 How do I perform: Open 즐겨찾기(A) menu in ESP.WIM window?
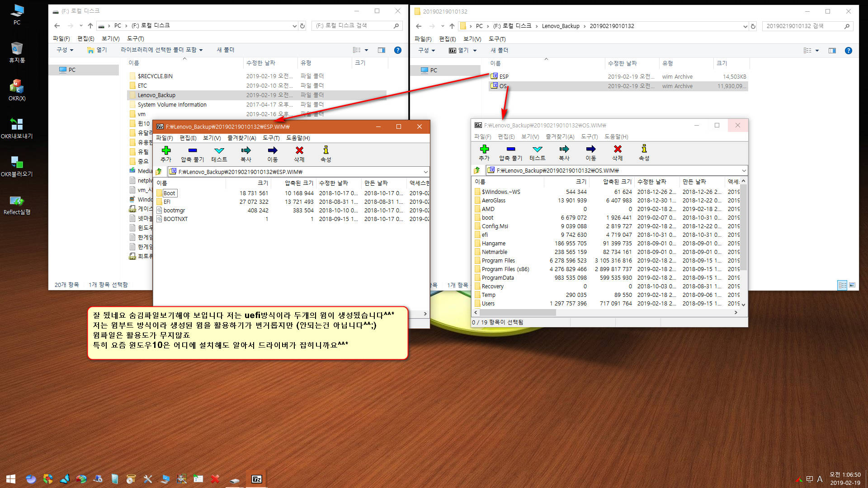pos(241,138)
